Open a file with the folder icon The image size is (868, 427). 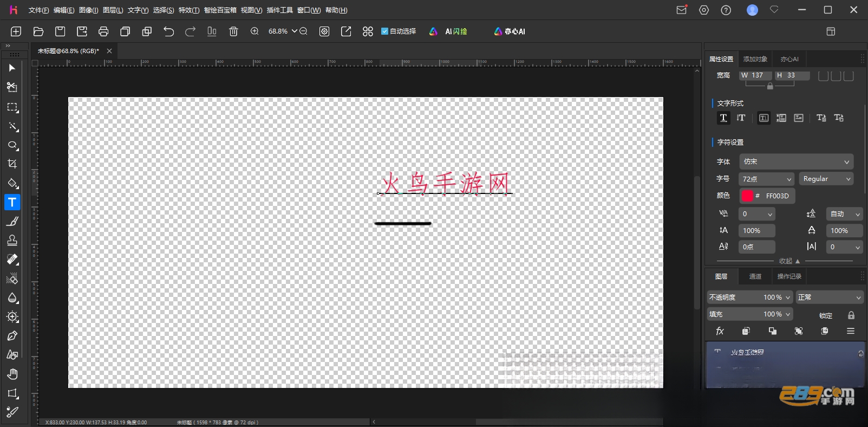pyautogui.click(x=38, y=31)
